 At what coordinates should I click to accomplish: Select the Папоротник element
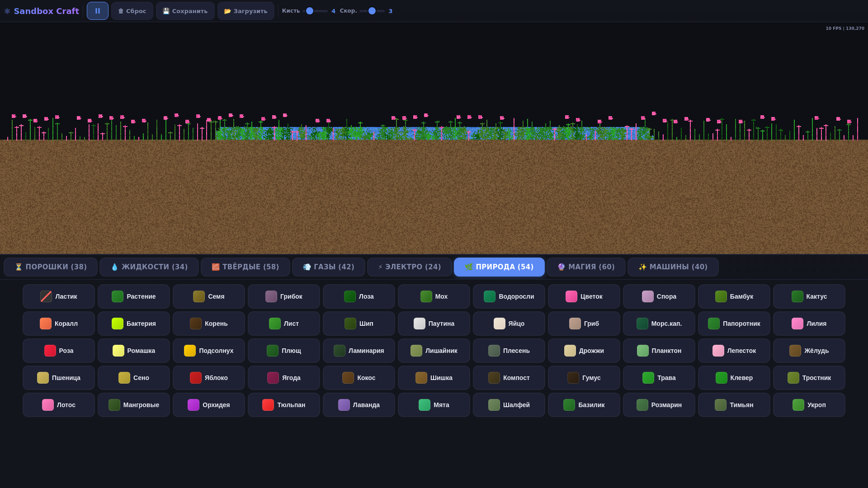pos(734,324)
